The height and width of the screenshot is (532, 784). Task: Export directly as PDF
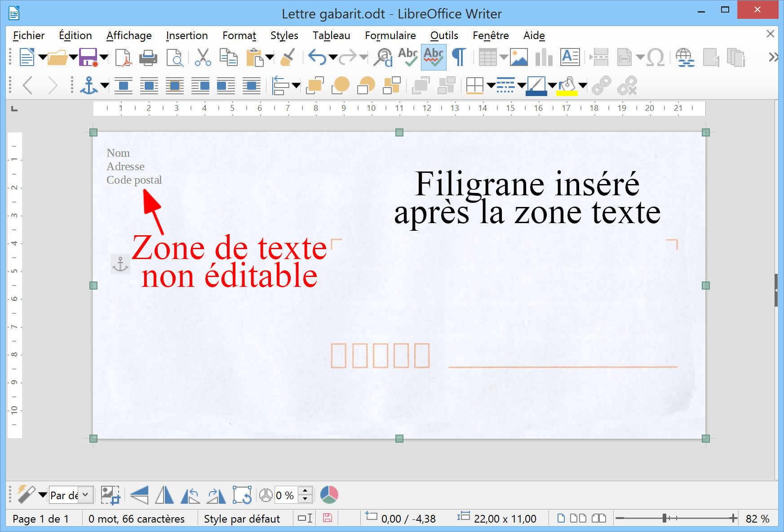tap(123, 57)
